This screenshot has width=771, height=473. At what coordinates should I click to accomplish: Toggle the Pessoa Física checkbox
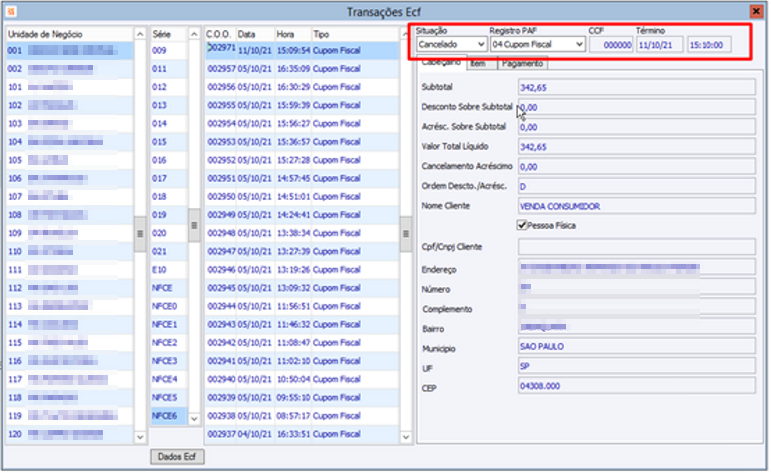pos(522,225)
